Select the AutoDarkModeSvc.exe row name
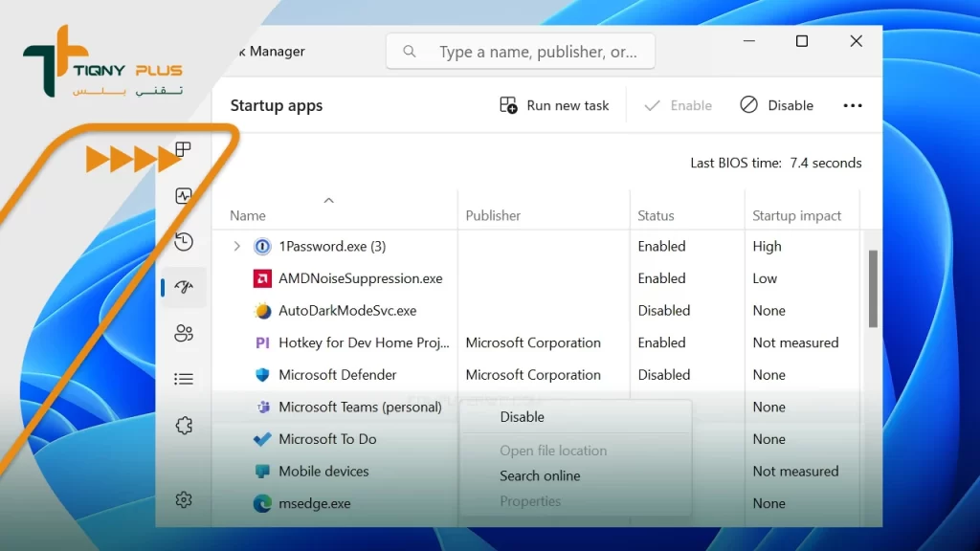Image resolution: width=980 pixels, height=551 pixels. [347, 311]
